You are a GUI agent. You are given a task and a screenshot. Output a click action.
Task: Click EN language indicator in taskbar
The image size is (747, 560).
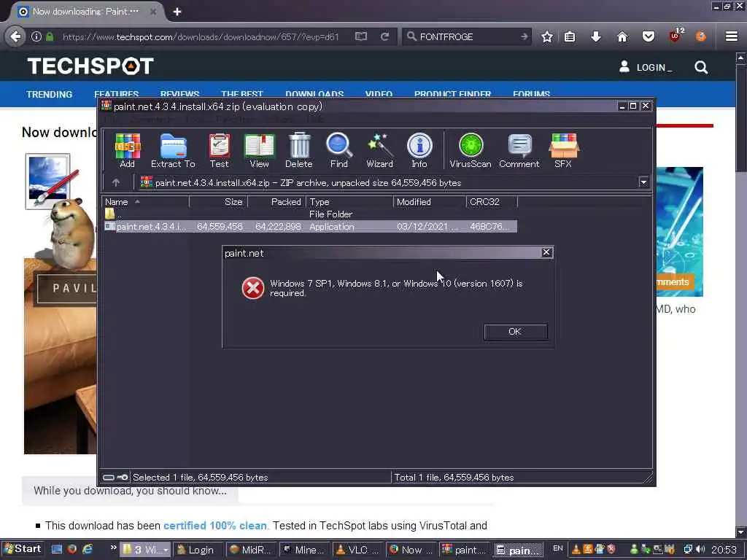[558, 548]
